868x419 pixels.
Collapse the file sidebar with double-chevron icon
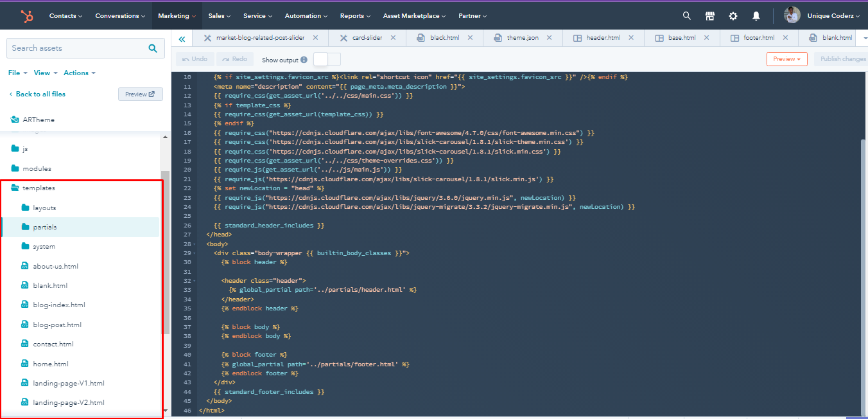(182, 39)
